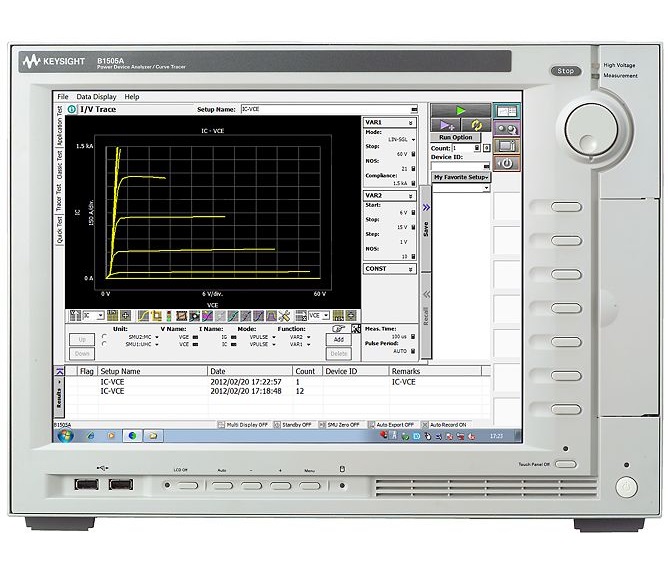Click the crosshair zoom icon after IC dropdown
This screenshot has height=573, width=668.
click(x=125, y=316)
